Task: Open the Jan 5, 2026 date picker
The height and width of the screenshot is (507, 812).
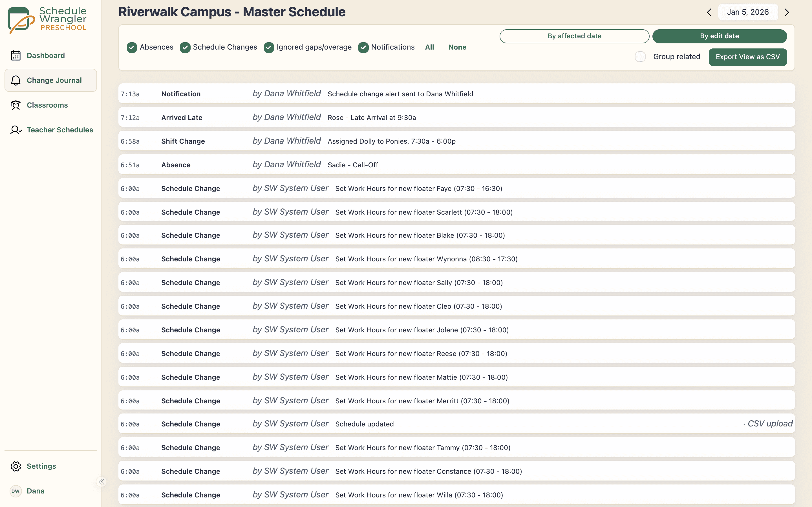Action: [748, 12]
